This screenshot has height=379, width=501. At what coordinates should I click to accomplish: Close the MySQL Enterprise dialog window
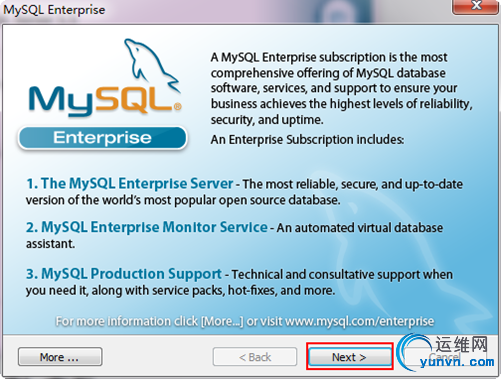point(476,6)
